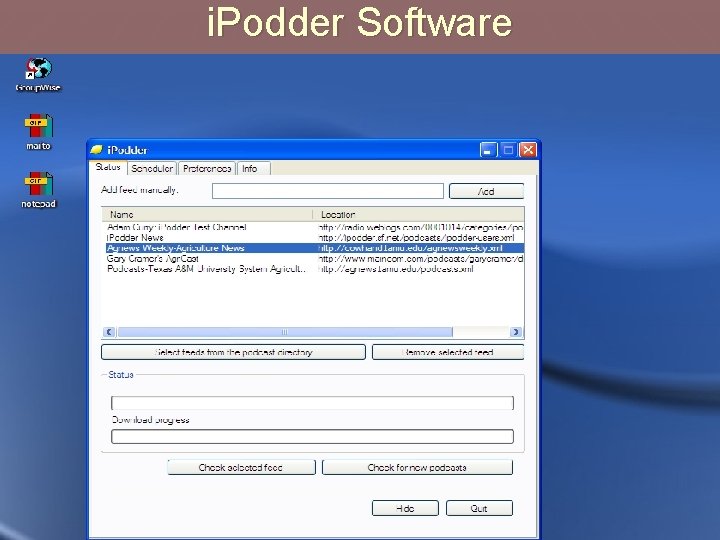This screenshot has width=720, height=540.
Task: Click the agnews.tamu.edu podcast.xml location
Action: (395, 269)
